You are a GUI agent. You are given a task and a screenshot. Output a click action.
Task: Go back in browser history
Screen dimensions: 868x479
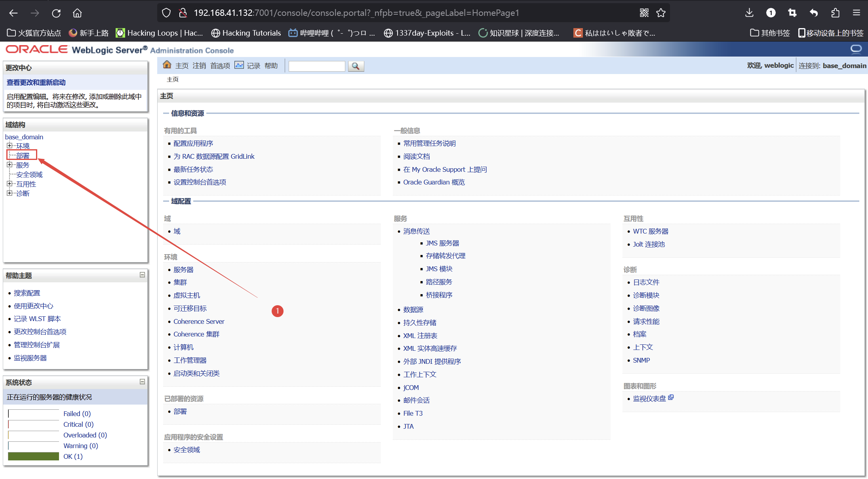[x=13, y=13]
